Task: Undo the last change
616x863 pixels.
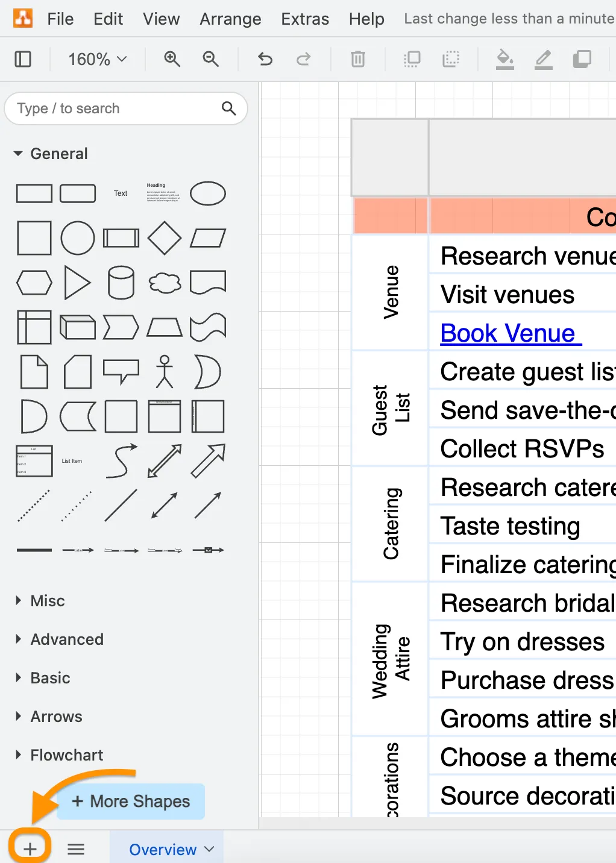Action: tap(265, 59)
